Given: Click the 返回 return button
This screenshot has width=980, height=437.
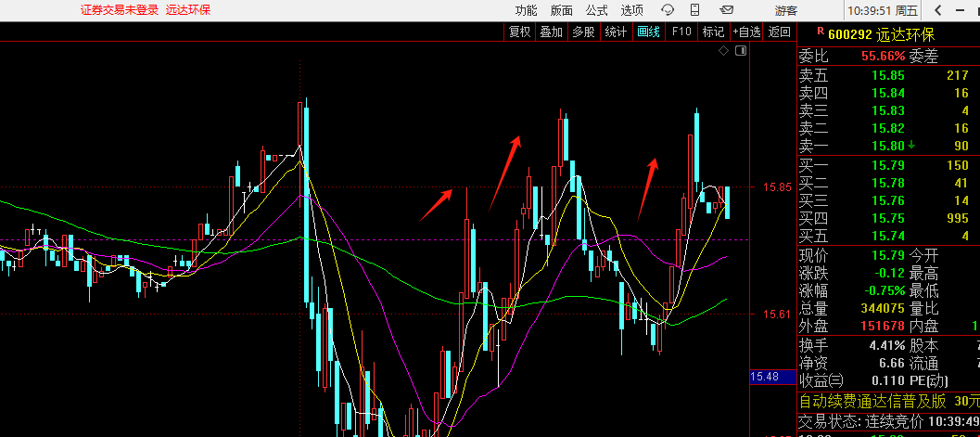Looking at the screenshot, I should coord(780,32).
